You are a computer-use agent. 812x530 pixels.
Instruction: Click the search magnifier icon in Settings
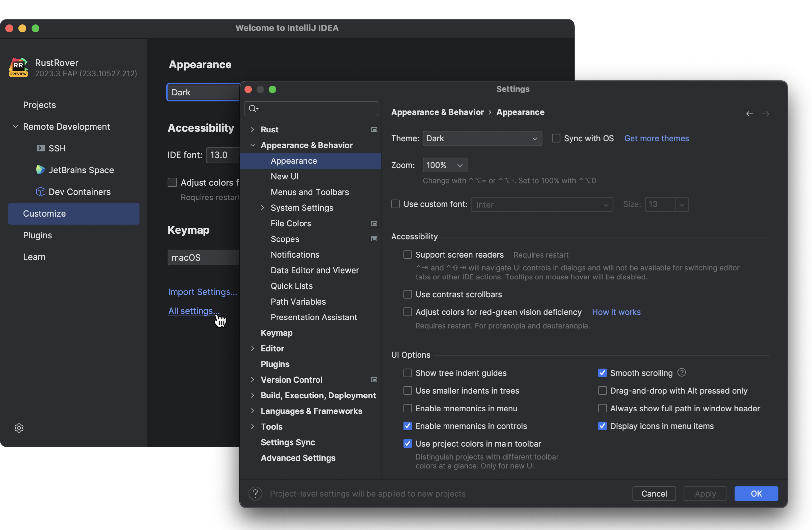click(x=253, y=109)
